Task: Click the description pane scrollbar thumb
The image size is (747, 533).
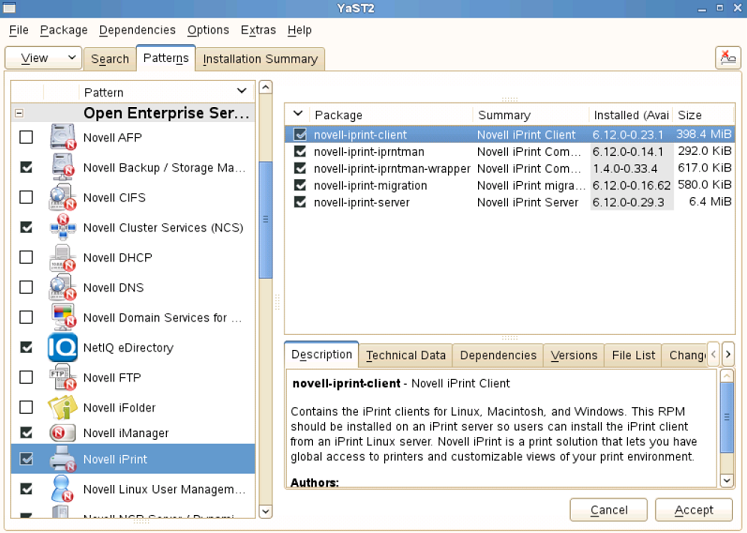Action: (x=727, y=417)
